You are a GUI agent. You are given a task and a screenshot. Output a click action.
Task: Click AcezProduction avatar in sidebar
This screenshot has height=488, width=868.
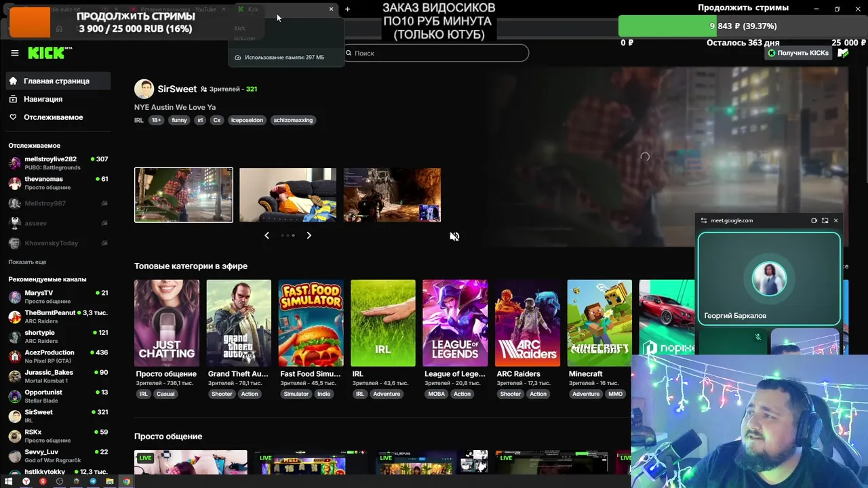(x=14, y=357)
